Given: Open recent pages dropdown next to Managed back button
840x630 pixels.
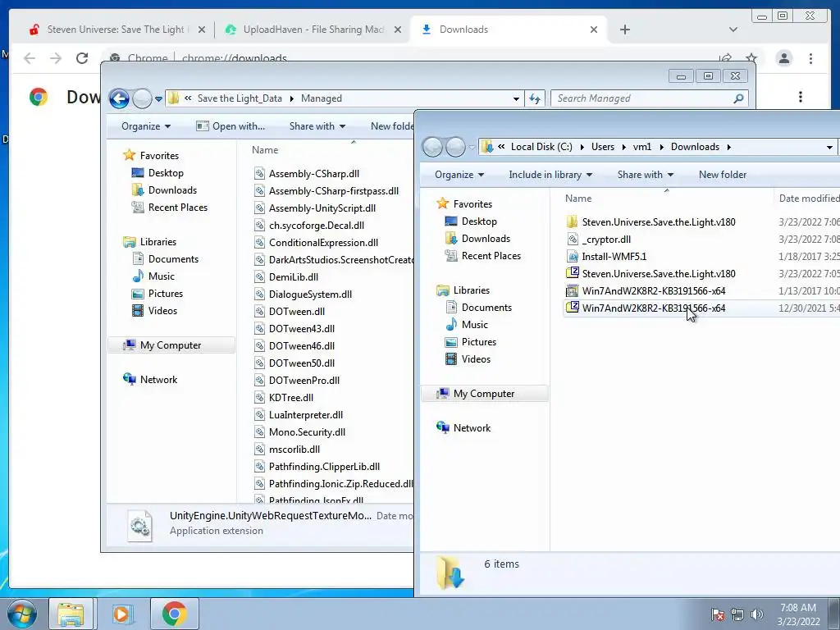Looking at the screenshot, I should click(158, 98).
